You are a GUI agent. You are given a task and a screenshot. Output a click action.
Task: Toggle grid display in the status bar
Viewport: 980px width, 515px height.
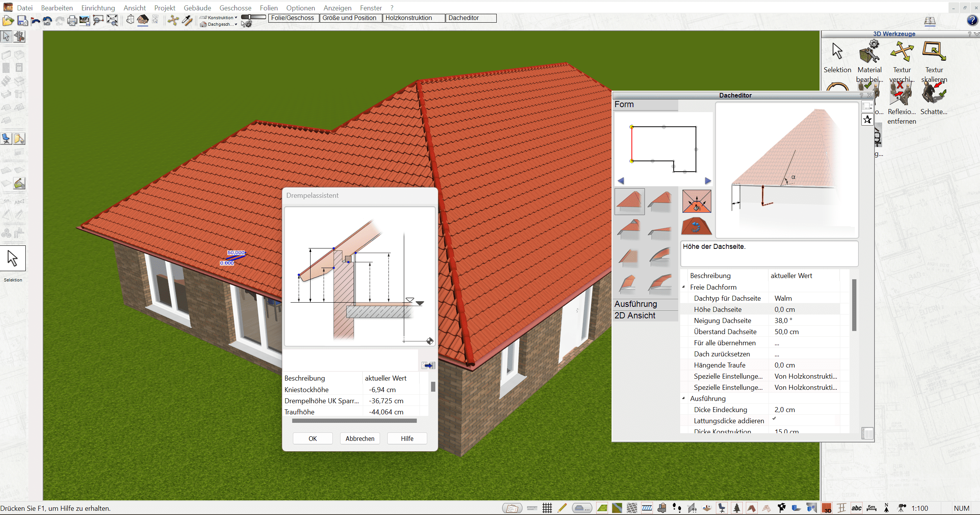[547, 508]
